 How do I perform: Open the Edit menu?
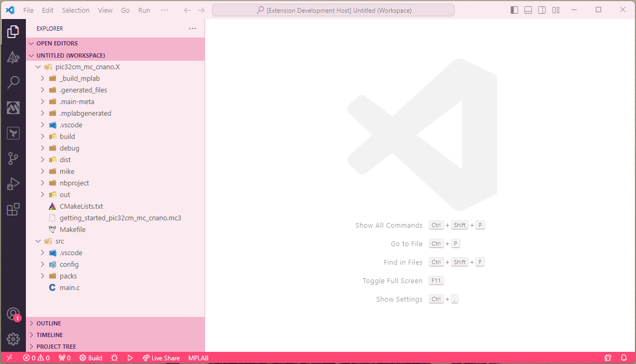(48, 10)
